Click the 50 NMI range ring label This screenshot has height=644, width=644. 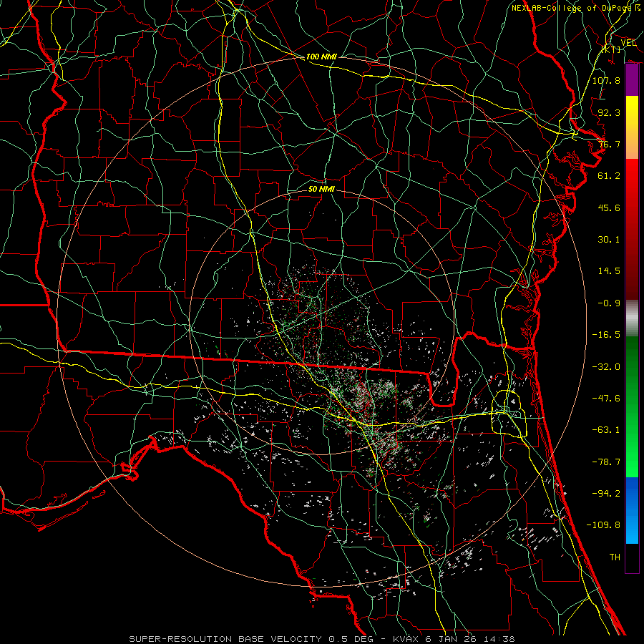(321, 189)
